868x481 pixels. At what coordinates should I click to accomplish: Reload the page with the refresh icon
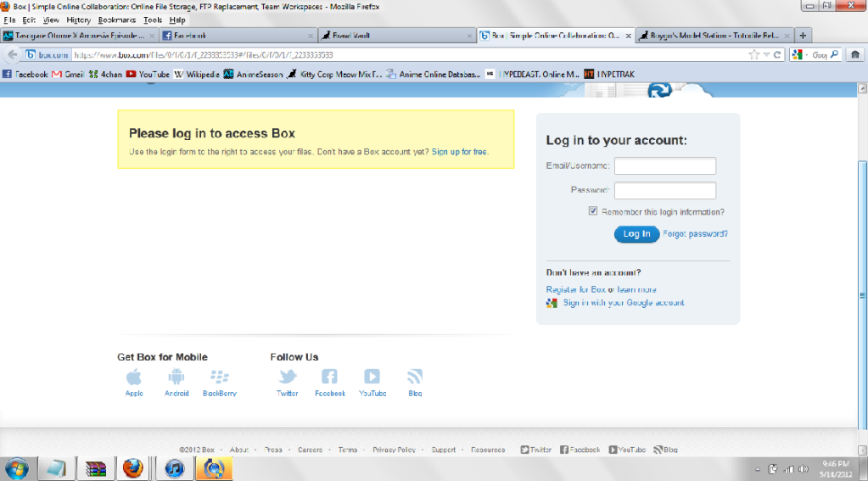coord(777,55)
